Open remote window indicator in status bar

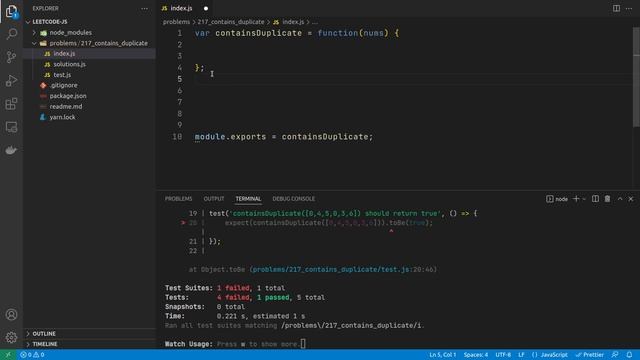(8, 355)
